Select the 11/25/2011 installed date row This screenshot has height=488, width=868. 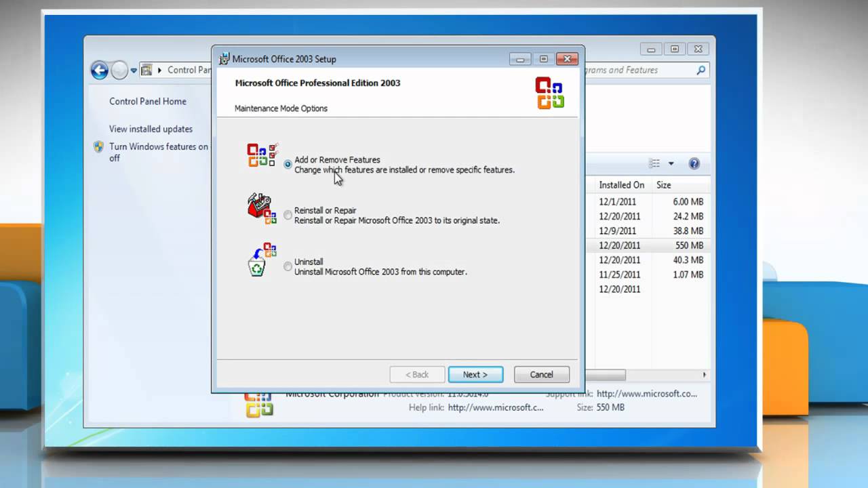click(620, 274)
